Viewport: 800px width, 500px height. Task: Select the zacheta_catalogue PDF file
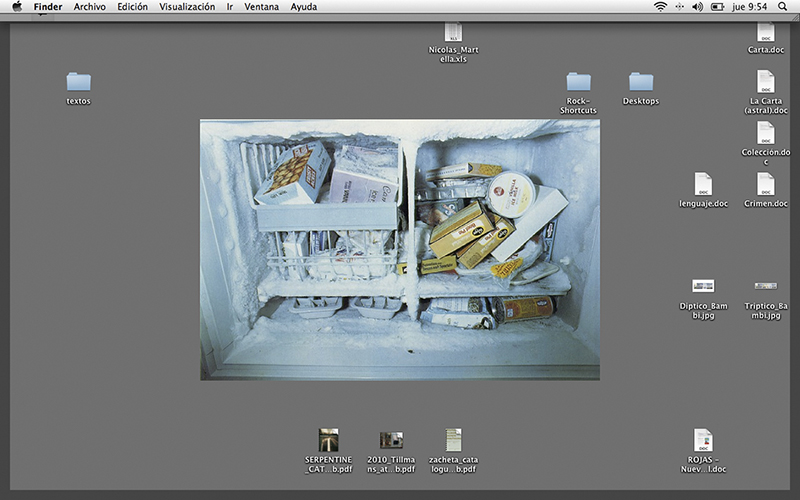click(x=453, y=440)
